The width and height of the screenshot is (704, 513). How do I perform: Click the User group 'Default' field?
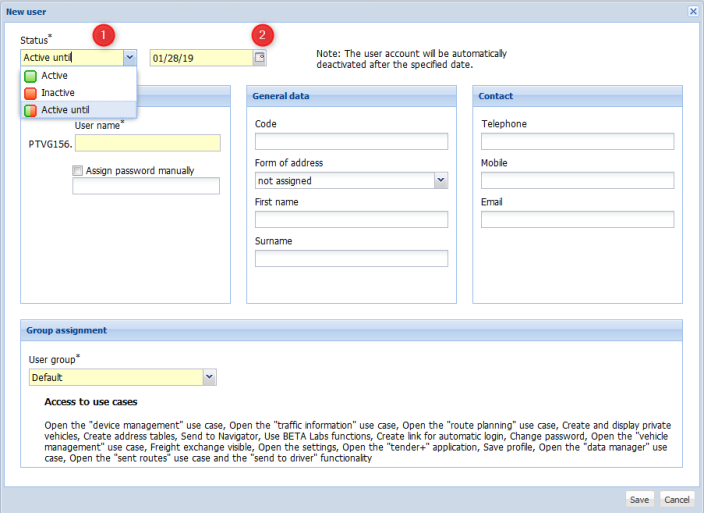coord(116,377)
